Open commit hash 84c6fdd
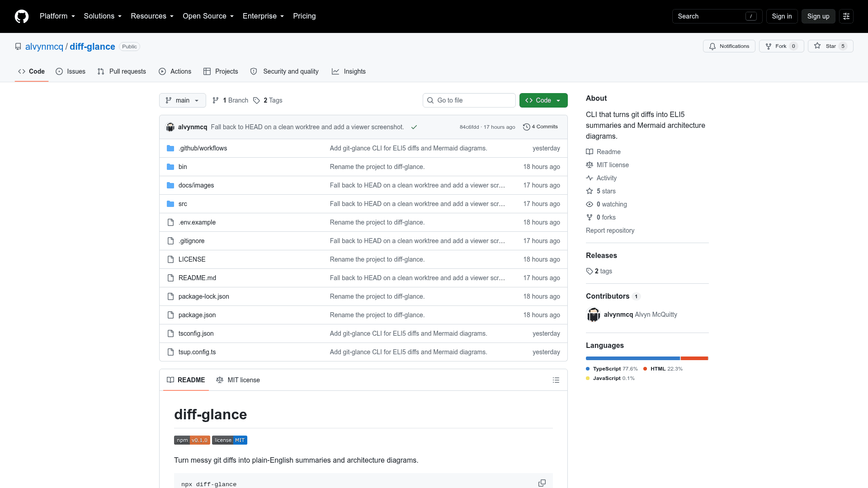Image resolution: width=868 pixels, height=488 pixels. 469,127
